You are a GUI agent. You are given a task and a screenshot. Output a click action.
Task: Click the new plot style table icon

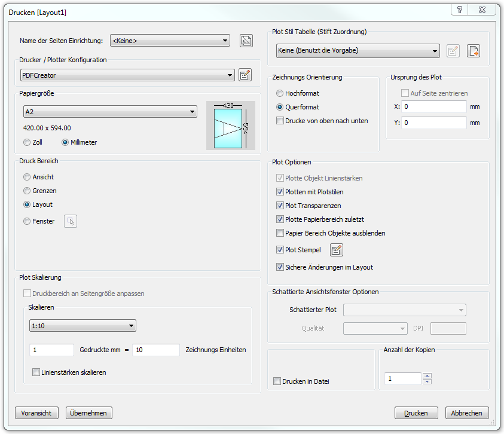coord(474,51)
